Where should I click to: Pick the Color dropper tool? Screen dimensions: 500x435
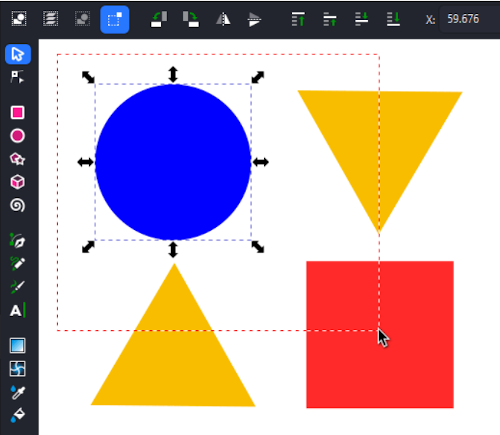(x=17, y=392)
